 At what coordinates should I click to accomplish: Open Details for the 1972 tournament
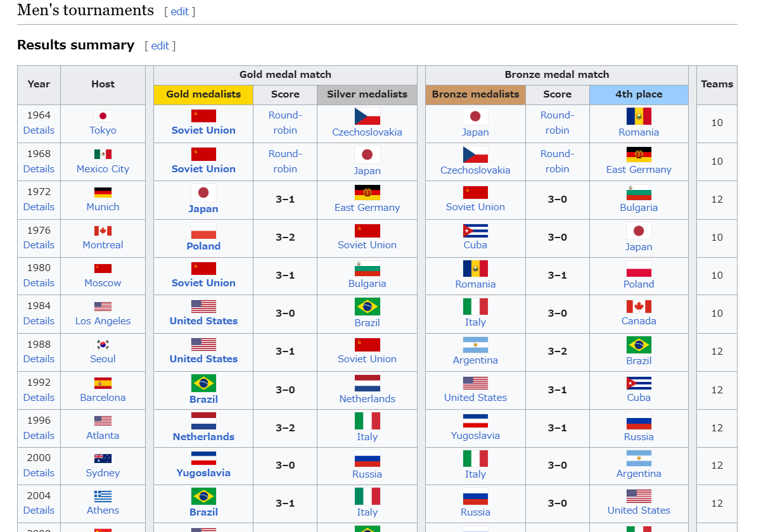(x=39, y=207)
